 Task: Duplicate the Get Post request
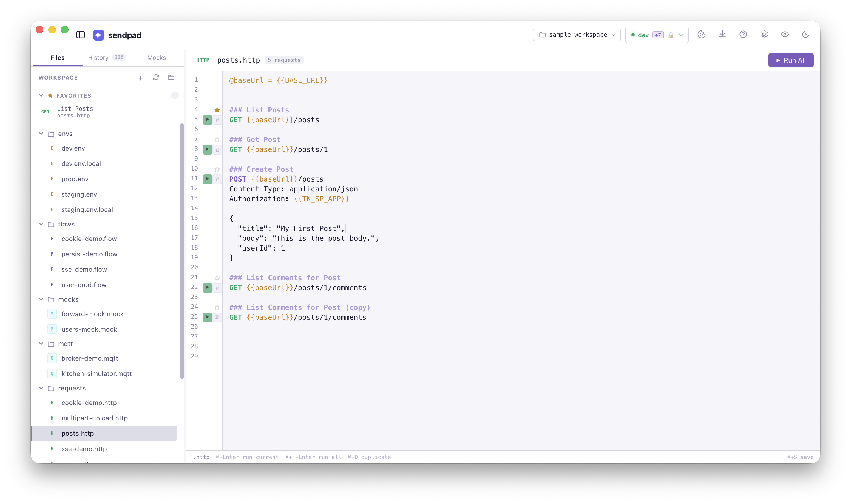[217, 149]
